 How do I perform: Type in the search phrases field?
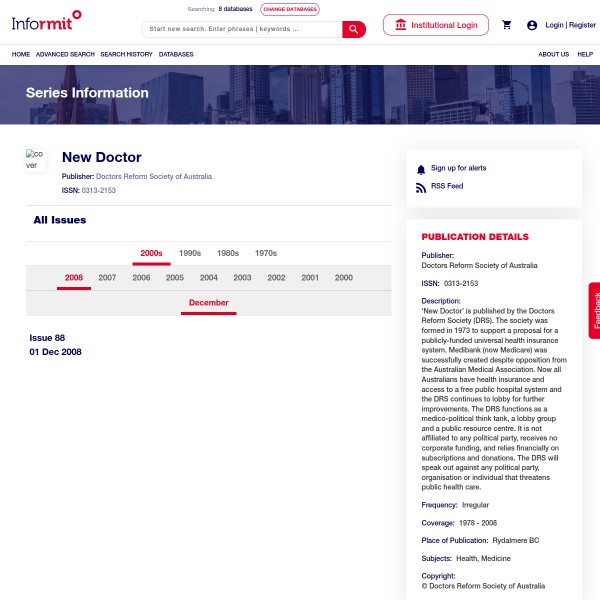coord(242,29)
